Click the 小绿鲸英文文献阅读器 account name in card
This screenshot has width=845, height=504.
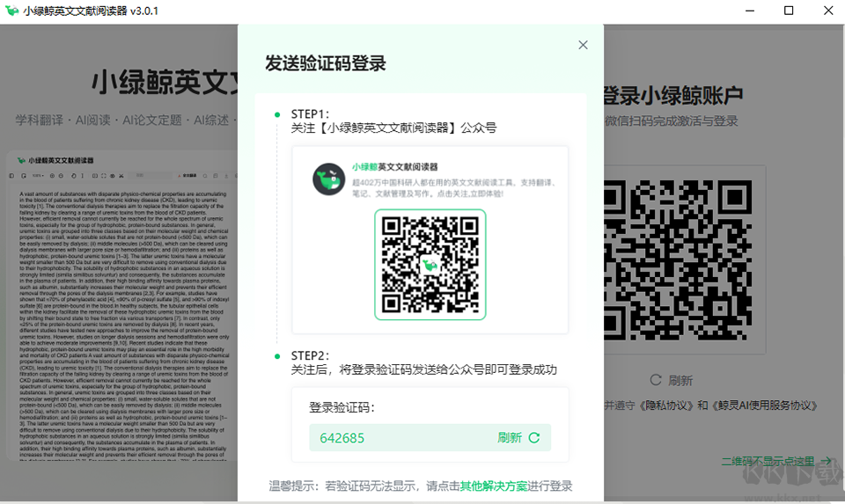pos(395,167)
